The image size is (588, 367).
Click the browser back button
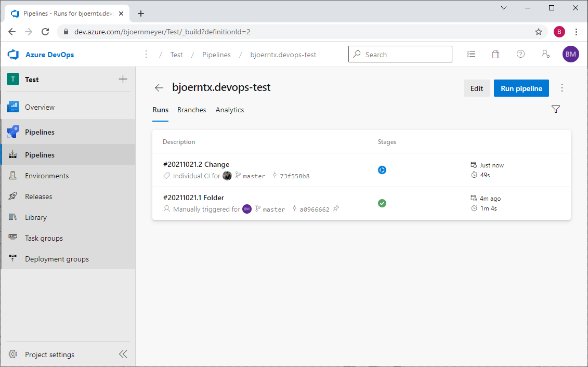tap(12, 32)
